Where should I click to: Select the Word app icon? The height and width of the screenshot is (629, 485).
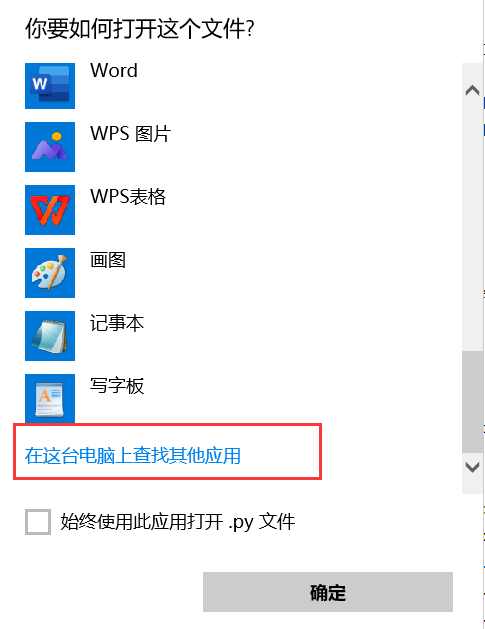pos(50,86)
